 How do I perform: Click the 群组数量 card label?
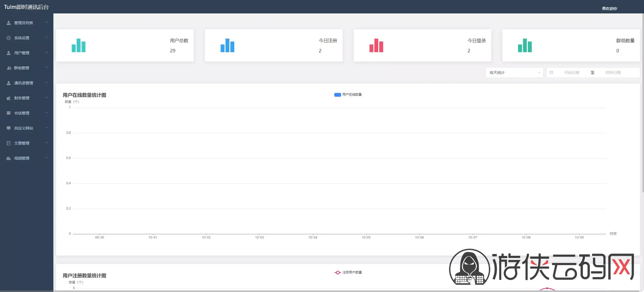click(625, 41)
